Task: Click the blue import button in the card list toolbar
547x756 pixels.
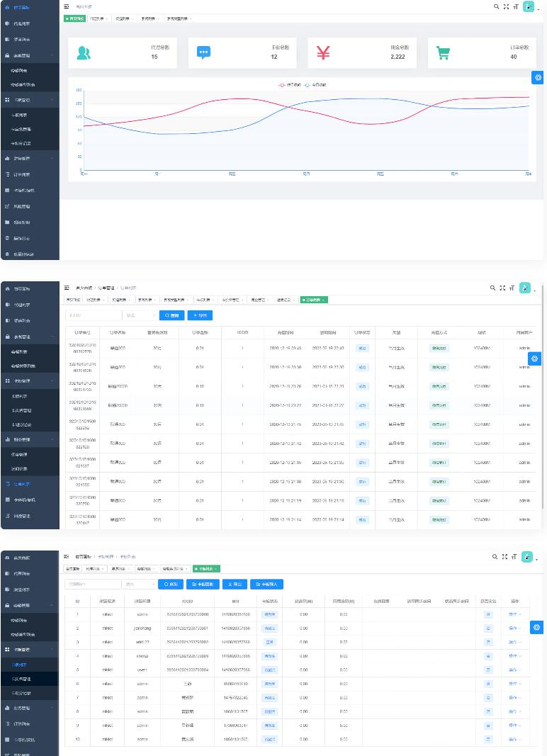Action: (x=266, y=584)
